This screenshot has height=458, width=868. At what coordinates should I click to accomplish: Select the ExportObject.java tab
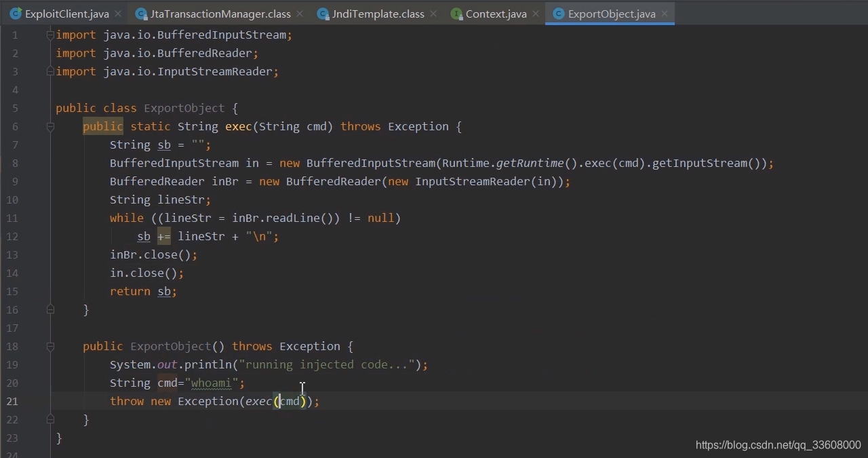(x=612, y=14)
